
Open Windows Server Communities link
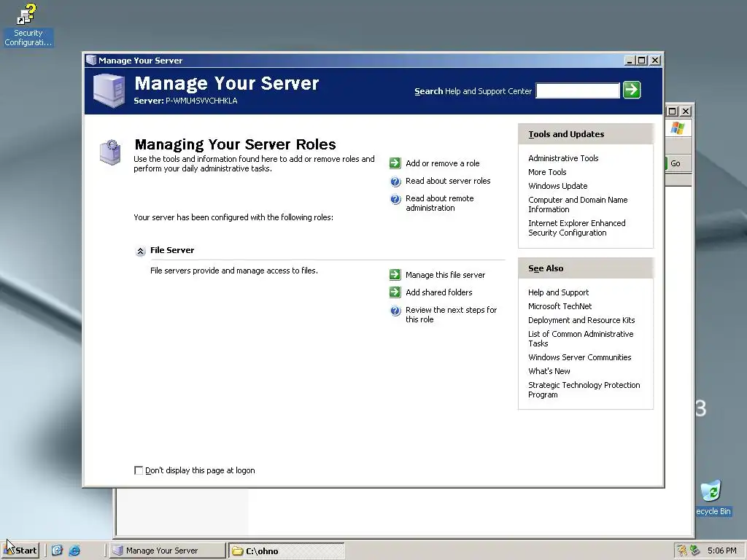pyautogui.click(x=579, y=357)
